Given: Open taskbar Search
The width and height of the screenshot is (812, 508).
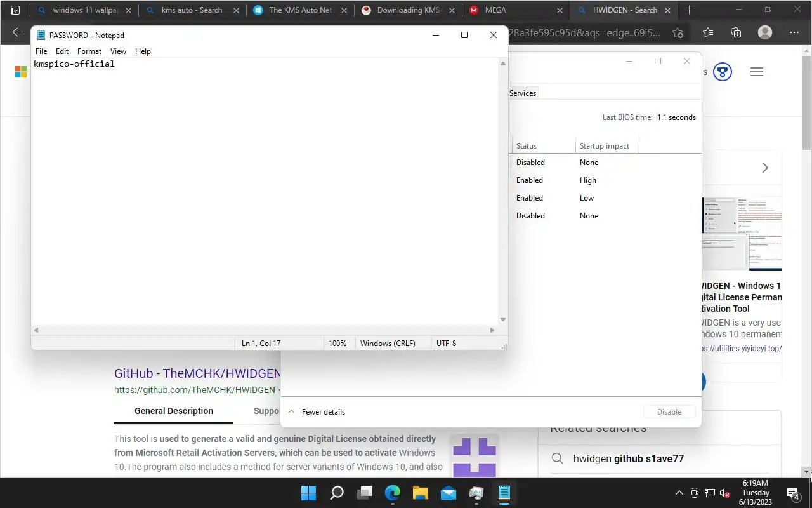Looking at the screenshot, I should (337, 493).
